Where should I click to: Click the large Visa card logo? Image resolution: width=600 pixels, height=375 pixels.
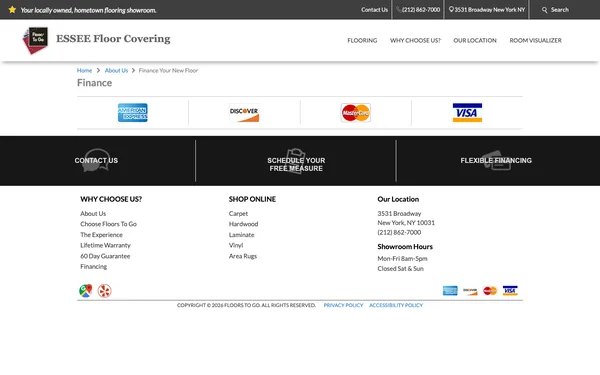coord(467,112)
